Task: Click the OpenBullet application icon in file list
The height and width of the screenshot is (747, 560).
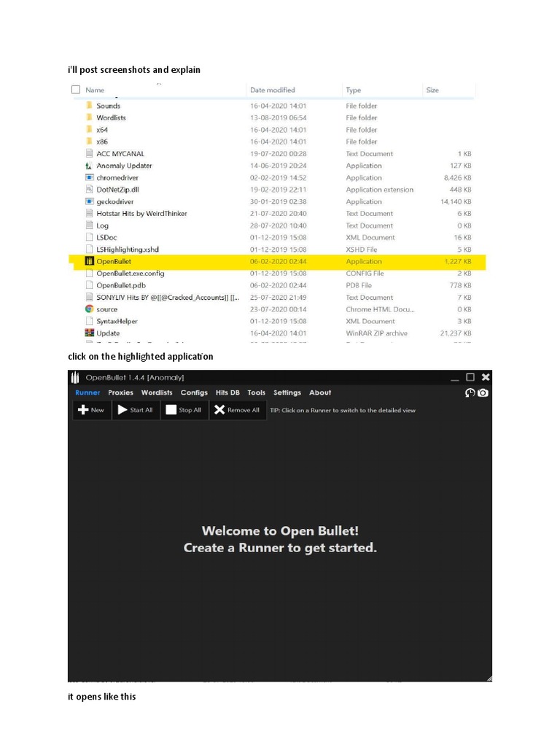Action: coord(89,261)
